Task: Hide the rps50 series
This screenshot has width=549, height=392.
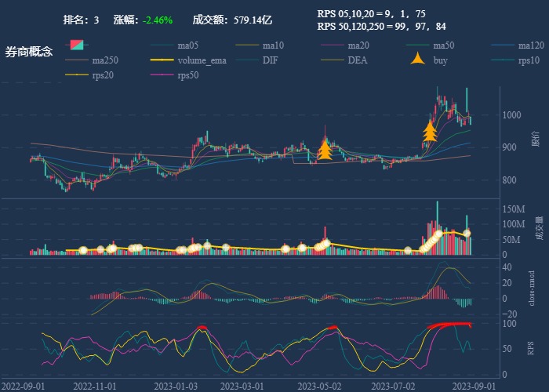Action: tap(187, 75)
